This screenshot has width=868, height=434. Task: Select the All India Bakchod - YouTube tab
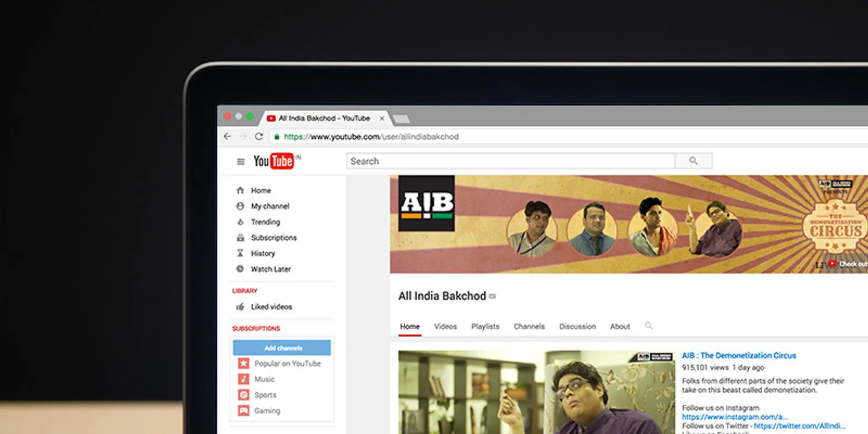coord(324,118)
